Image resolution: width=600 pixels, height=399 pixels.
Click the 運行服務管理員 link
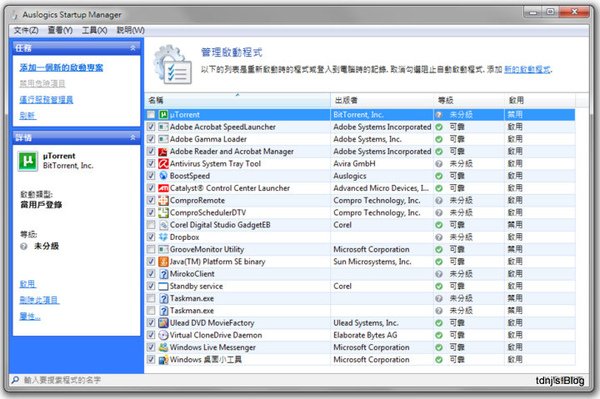pos(46,100)
